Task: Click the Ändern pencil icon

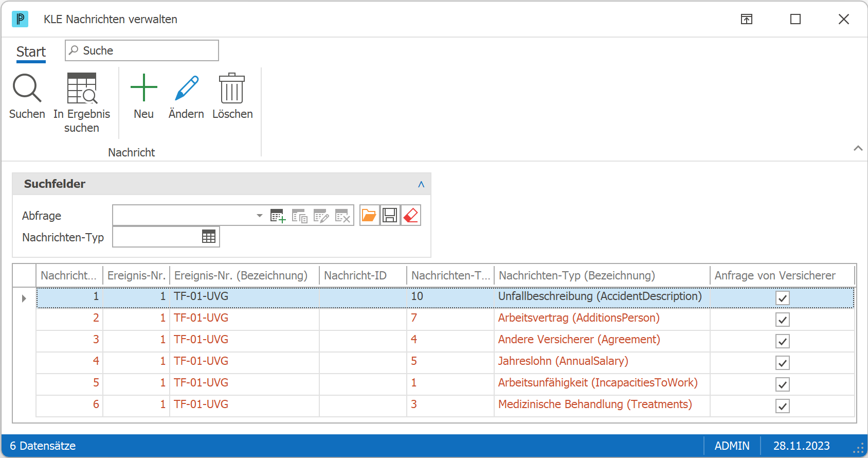Action: click(x=186, y=88)
